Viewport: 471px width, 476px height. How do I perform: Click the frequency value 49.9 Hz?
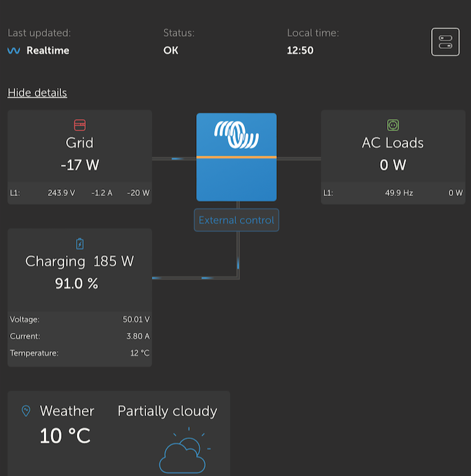(399, 193)
